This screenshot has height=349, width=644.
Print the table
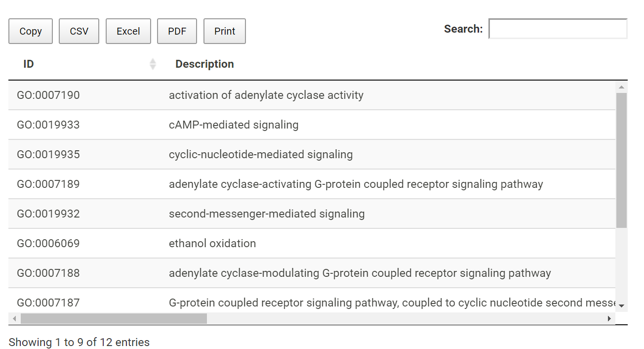click(225, 31)
